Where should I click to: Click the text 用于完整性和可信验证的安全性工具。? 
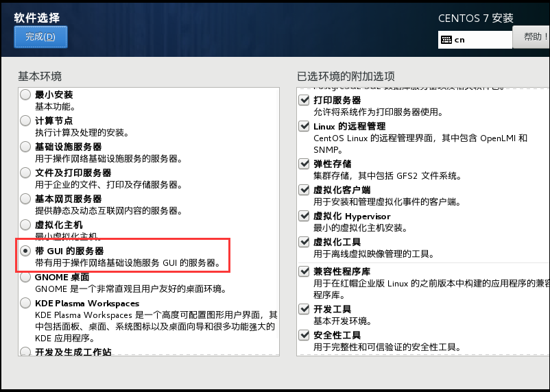(387, 347)
